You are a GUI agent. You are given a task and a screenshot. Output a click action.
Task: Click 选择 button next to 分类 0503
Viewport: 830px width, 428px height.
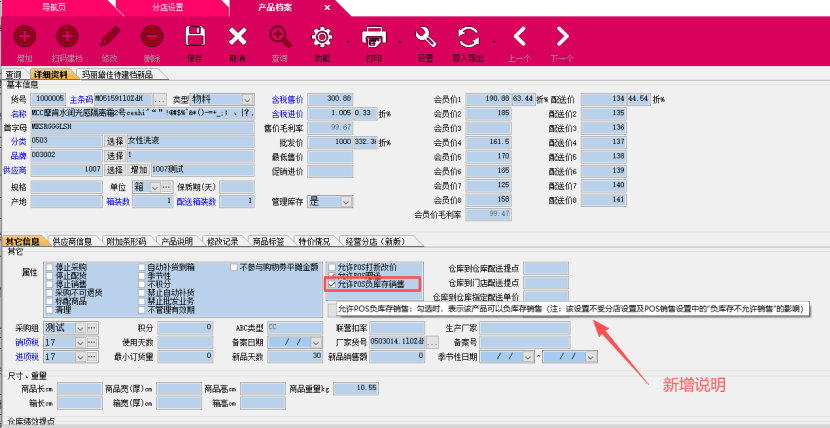(x=115, y=141)
